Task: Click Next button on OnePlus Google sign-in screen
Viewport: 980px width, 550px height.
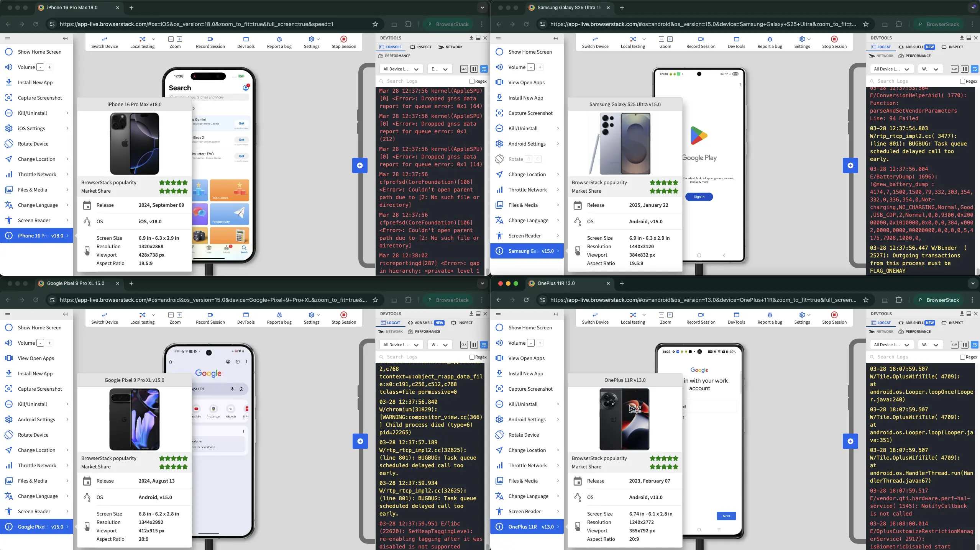Action: tap(726, 516)
